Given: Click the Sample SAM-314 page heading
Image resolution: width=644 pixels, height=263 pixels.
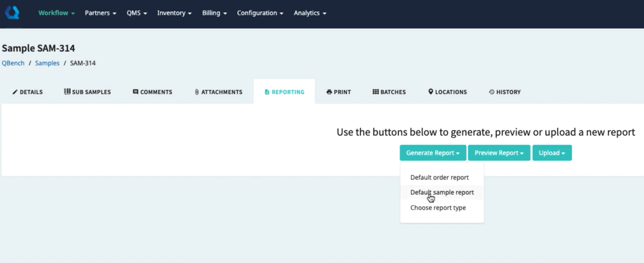Looking at the screenshot, I should [x=38, y=48].
